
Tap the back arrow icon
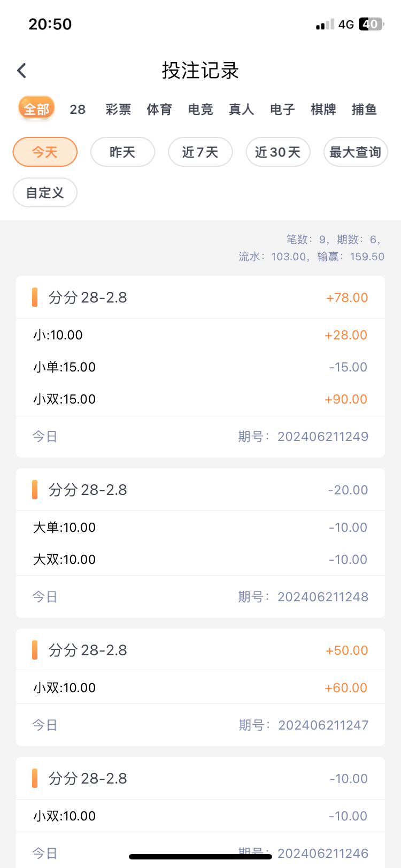(x=22, y=71)
